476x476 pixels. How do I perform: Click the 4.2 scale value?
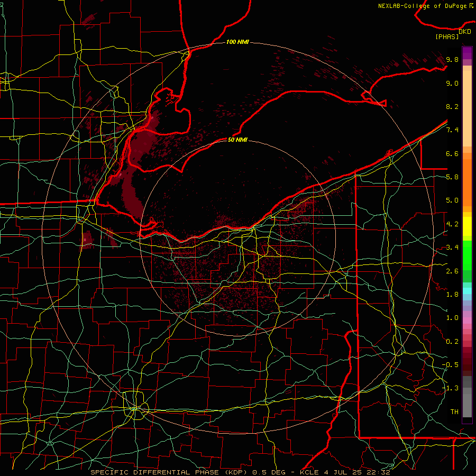pyautogui.click(x=452, y=224)
